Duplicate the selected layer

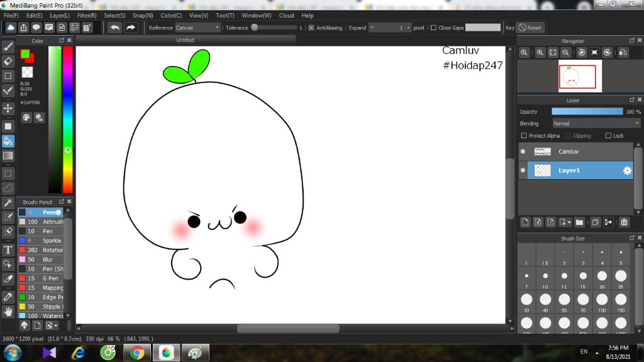(595, 222)
